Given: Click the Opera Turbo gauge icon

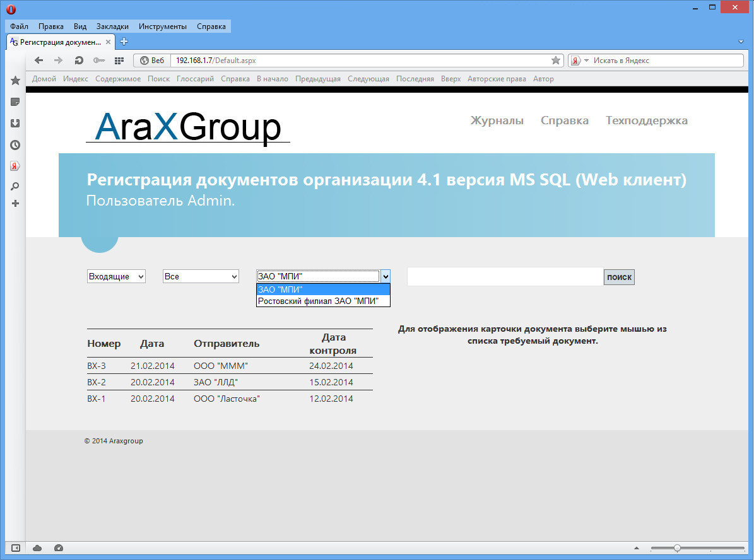Looking at the screenshot, I should (x=59, y=548).
